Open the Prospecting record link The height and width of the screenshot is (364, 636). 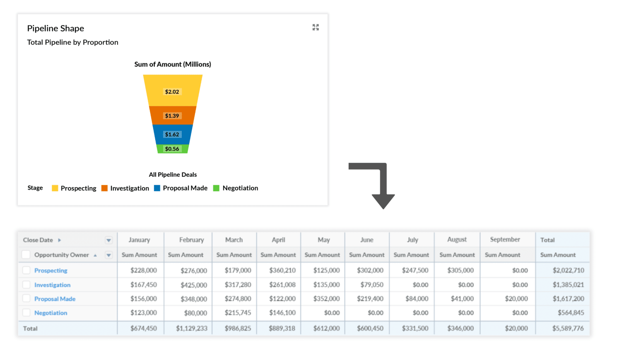51,270
